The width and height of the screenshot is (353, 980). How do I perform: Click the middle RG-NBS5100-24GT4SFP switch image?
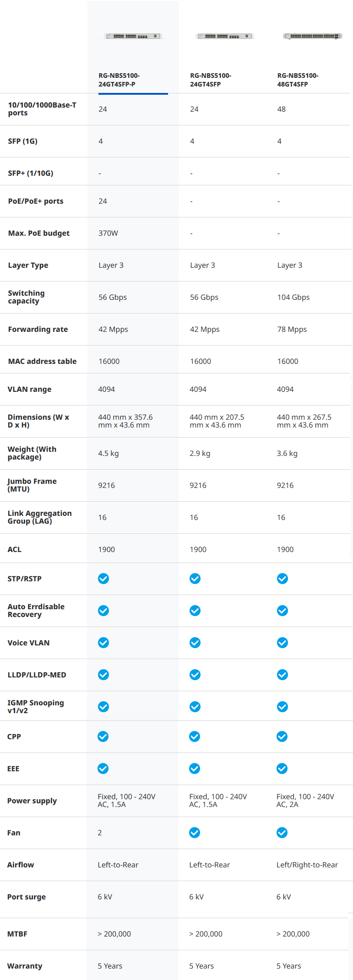click(224, 36)
